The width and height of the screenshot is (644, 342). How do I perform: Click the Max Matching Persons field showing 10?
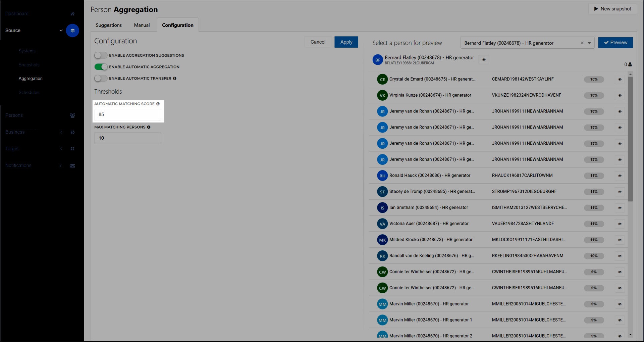127,138
